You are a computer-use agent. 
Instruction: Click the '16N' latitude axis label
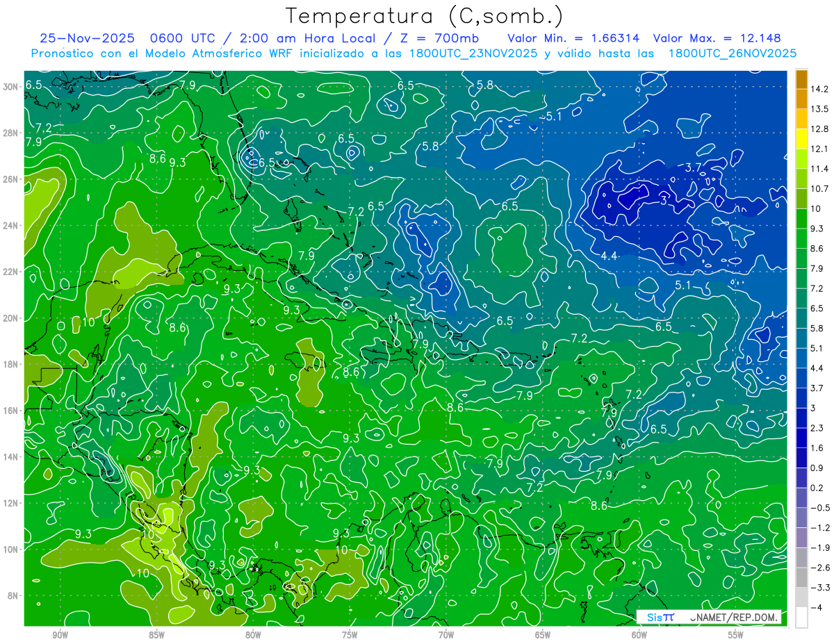[12, 411]
